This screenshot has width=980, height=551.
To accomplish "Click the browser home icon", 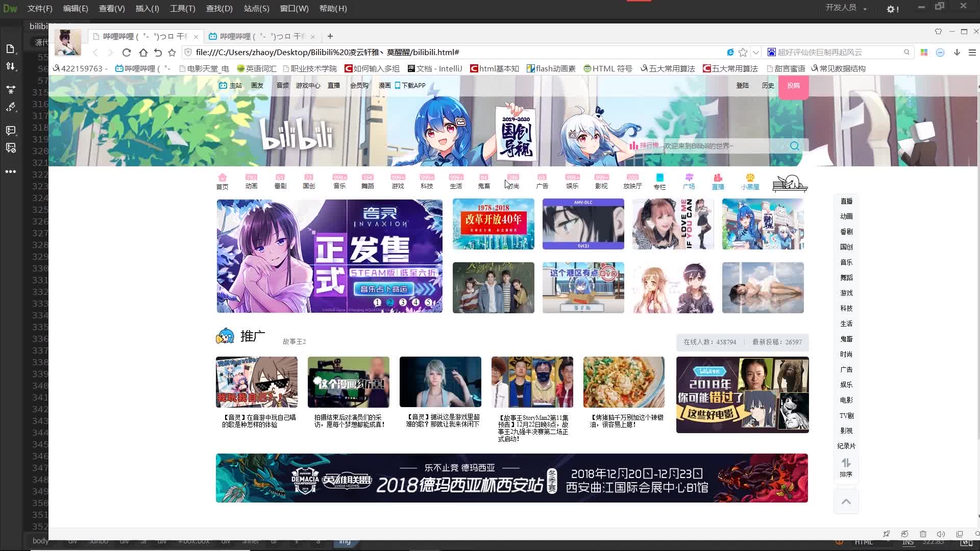I will point(143,53).
